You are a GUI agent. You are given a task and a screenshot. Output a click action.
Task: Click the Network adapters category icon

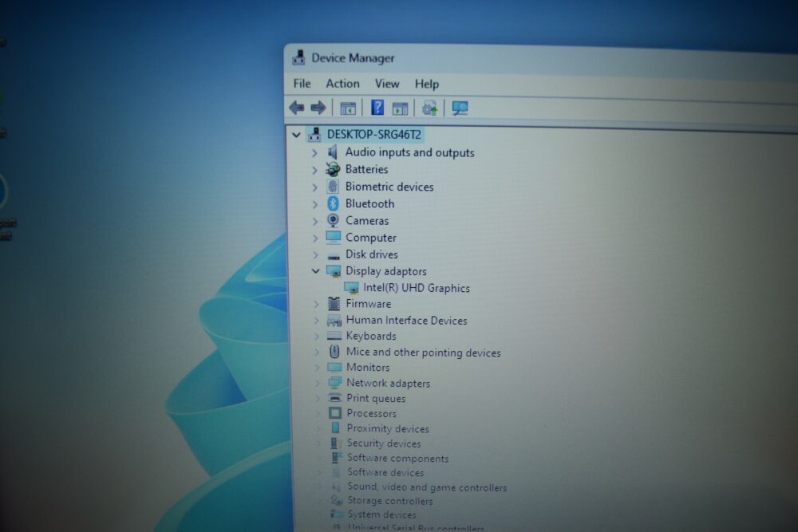click(334, 383)
